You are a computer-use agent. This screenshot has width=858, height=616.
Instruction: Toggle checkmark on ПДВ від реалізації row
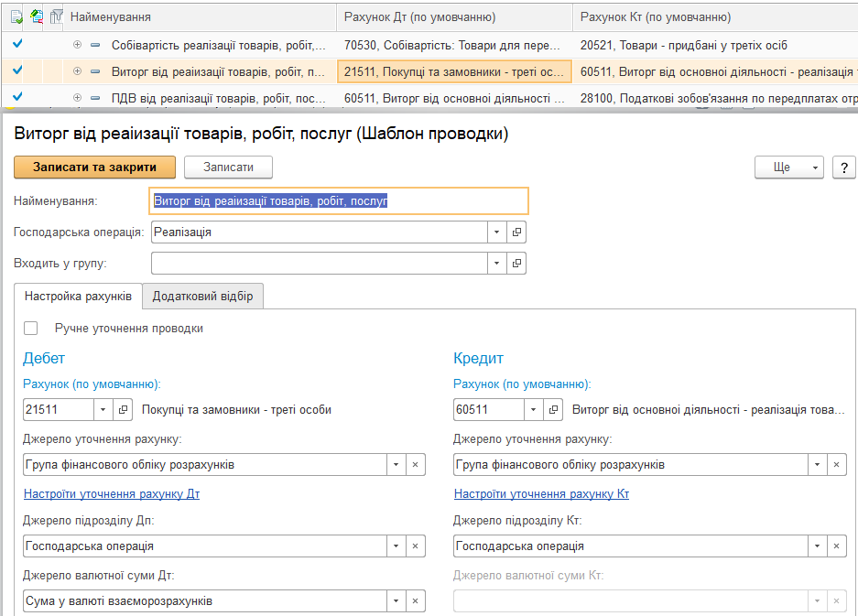coord(16,97)
